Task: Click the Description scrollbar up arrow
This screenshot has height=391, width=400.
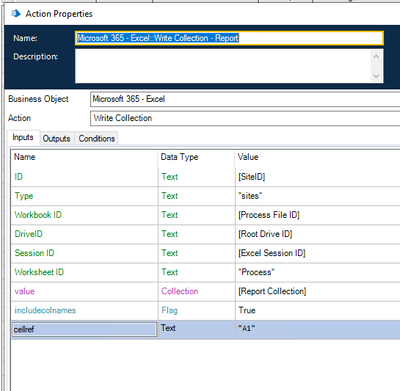Action: coord(376,56)
